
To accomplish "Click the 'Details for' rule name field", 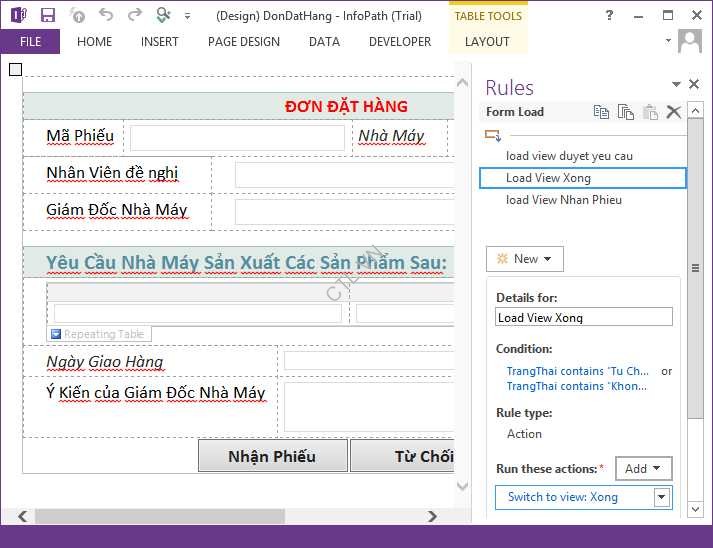I will pyautogui.click(x=584, y=317).
